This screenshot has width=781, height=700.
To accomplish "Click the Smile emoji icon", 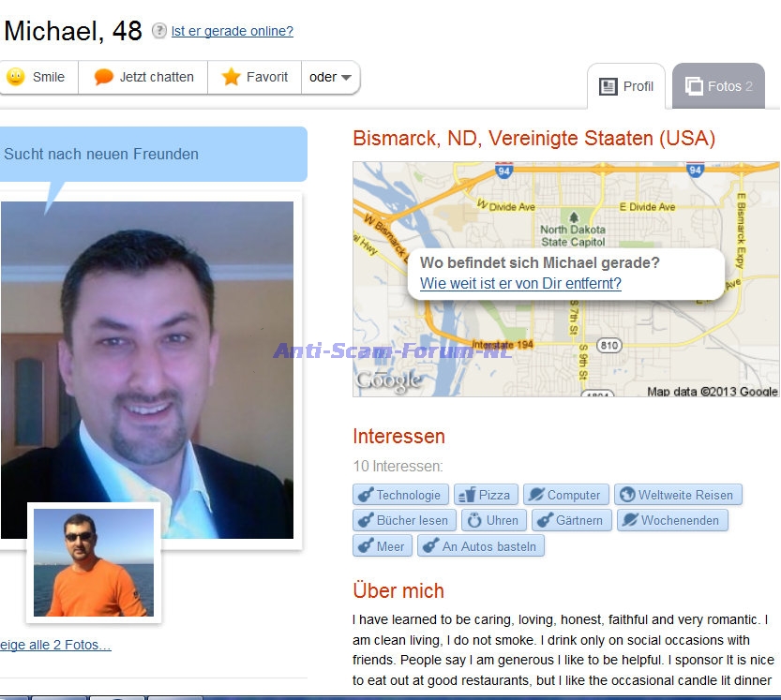I will [x=15, y=77].
